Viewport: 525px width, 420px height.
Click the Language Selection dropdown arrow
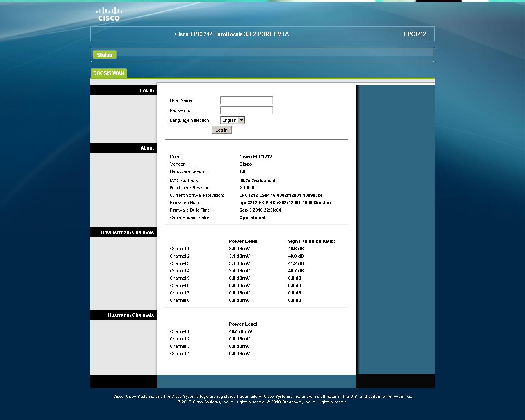click(x=242, y=120)
